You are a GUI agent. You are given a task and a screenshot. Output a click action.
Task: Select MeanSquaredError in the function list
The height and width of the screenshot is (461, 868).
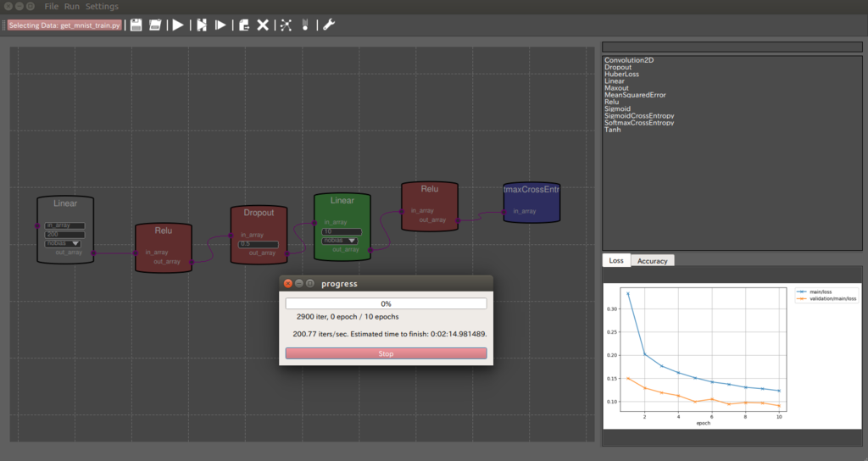(635, 95)
